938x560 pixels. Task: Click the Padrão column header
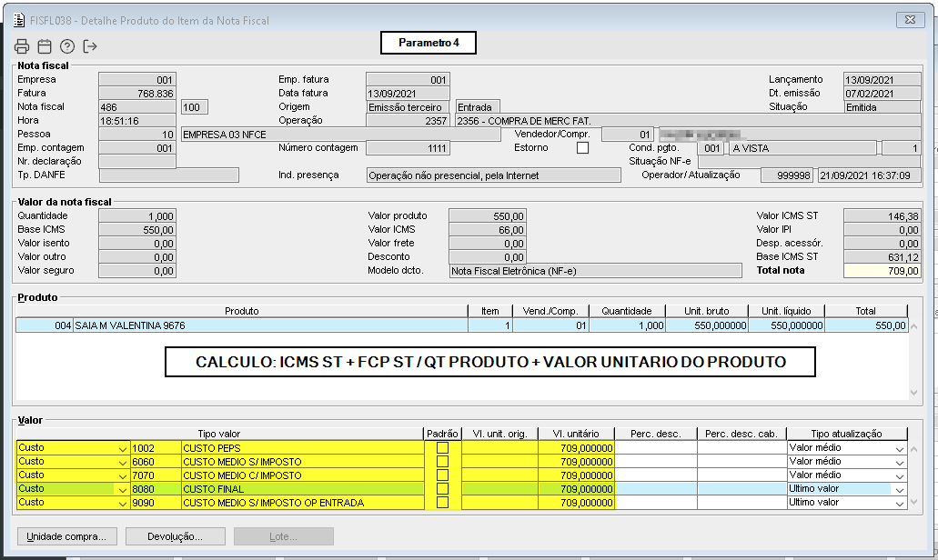(442, 434)
